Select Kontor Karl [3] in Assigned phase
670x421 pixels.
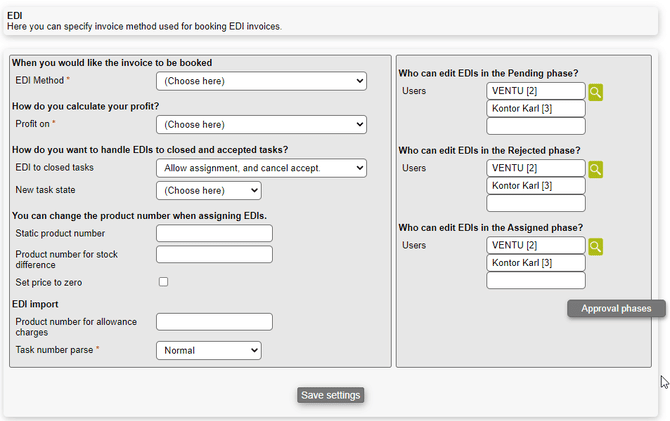536,262
